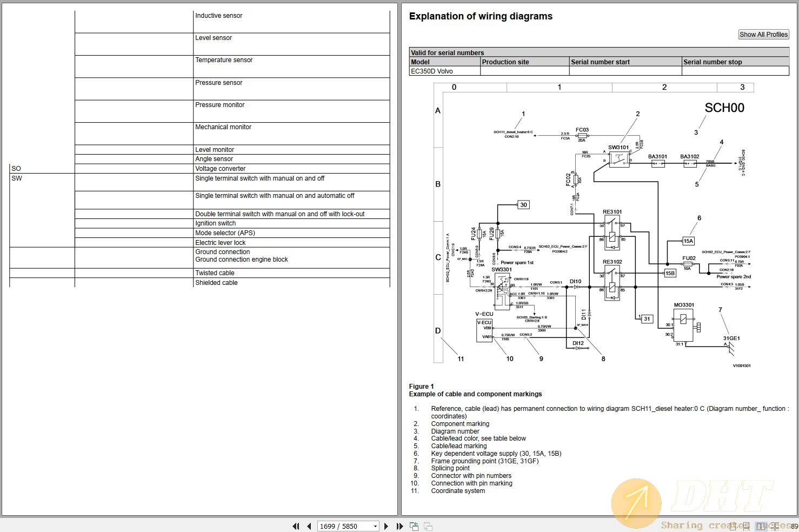Image resolution: width=799 pixels, height=532 pixels.
Task: Select the 'EC350D Volvo' model cell
Action: [445, 71]
